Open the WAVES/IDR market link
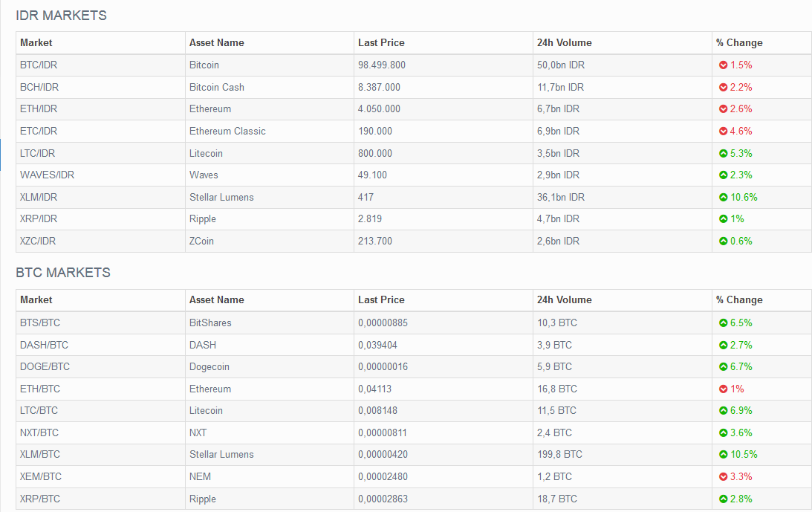 (x=47, y=175)
